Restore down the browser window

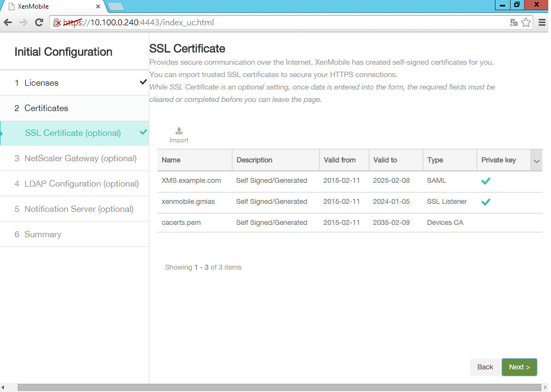517,5
